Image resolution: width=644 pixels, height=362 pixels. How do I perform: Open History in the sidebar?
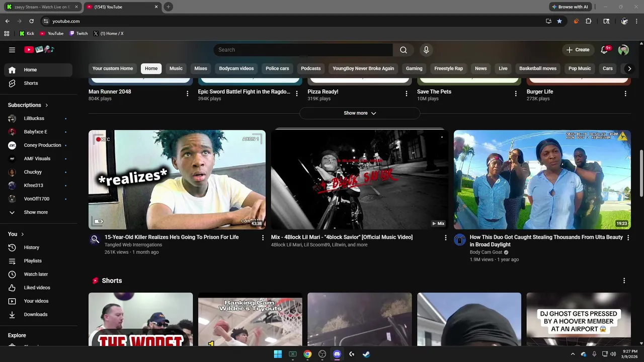(x=38, y=247)
